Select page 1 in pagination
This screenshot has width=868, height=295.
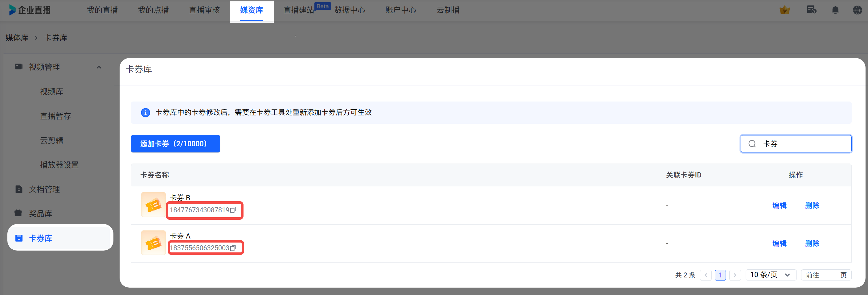(720, 275)
